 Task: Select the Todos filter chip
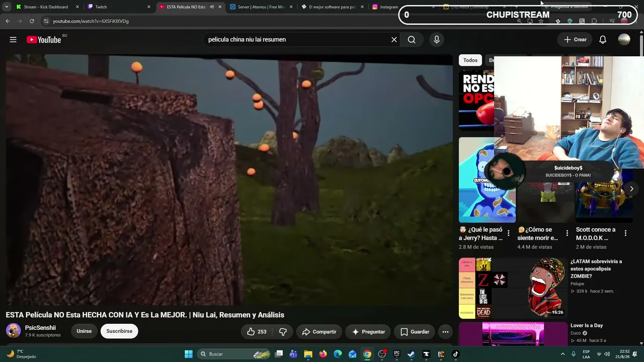pyautogui.click(x=470, y=60)
